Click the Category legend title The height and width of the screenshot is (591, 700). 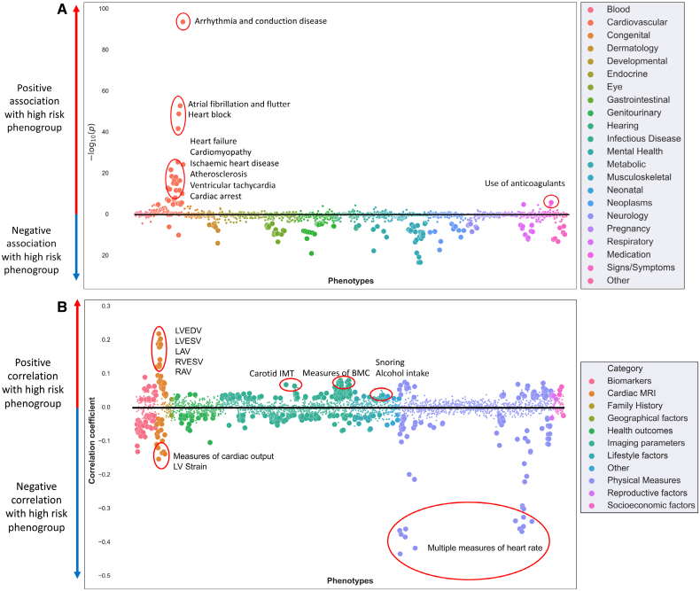(x=625, y=369)
